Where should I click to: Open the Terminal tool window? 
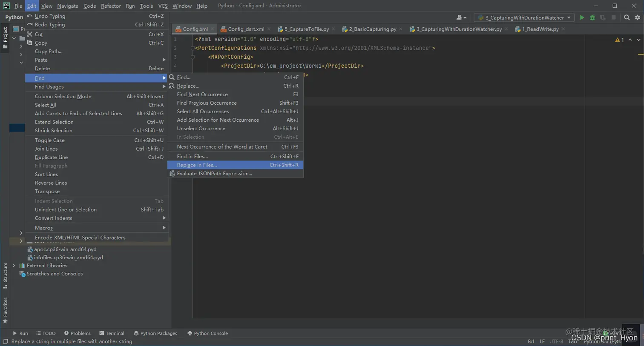click(x=112, y=333)
